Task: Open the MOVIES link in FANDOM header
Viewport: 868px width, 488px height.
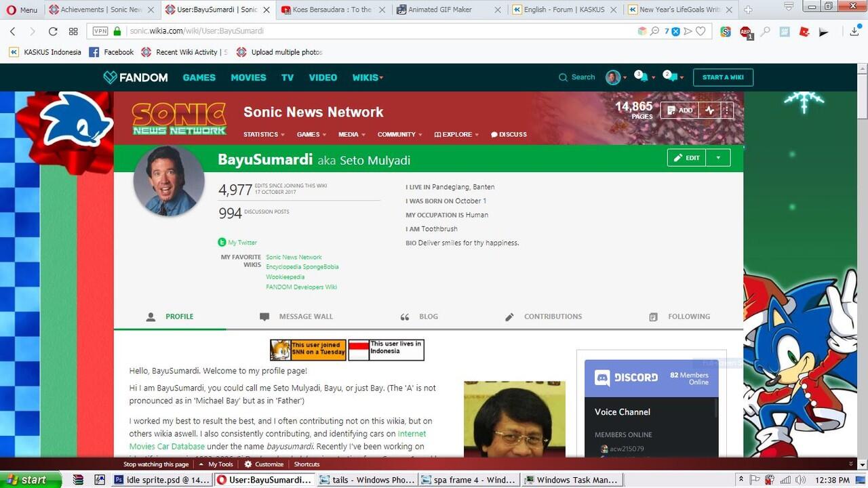Action: click(x=248, y=77)
